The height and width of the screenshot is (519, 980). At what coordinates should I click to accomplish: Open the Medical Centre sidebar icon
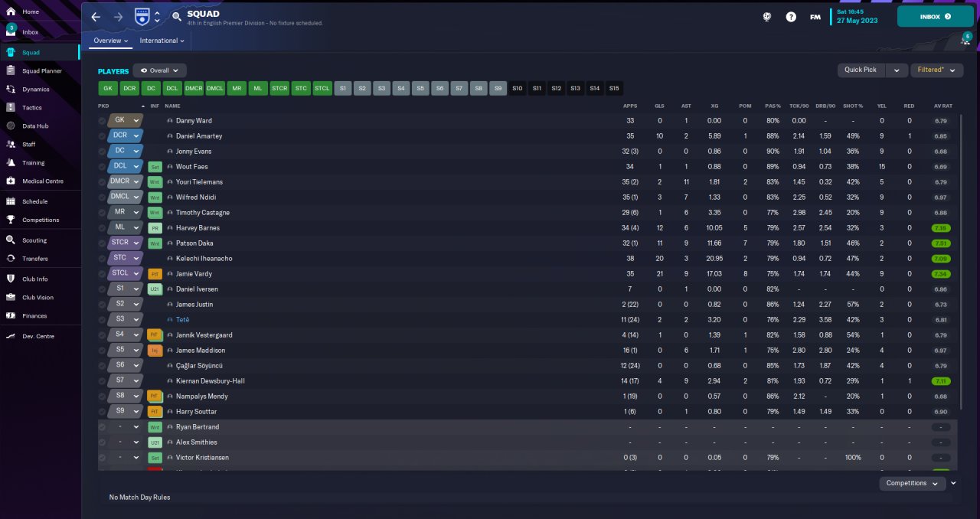[x=11, y=181]
